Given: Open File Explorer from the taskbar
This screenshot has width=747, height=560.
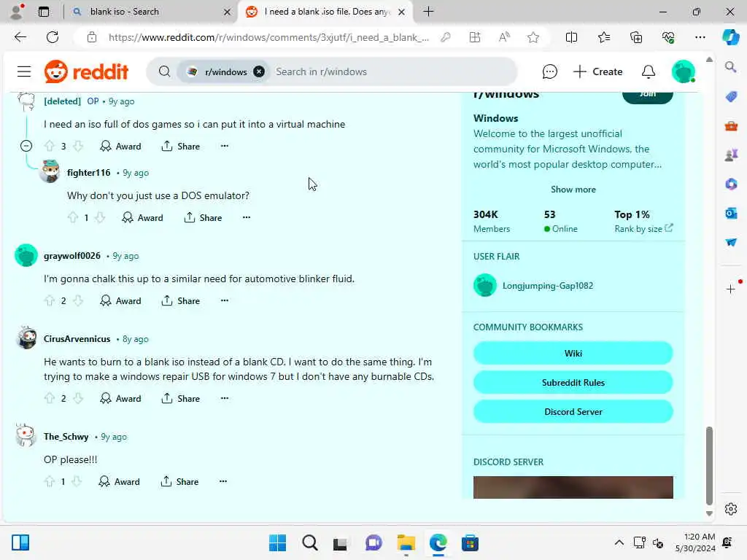Looking at the screenshot, I should (406, 542).
